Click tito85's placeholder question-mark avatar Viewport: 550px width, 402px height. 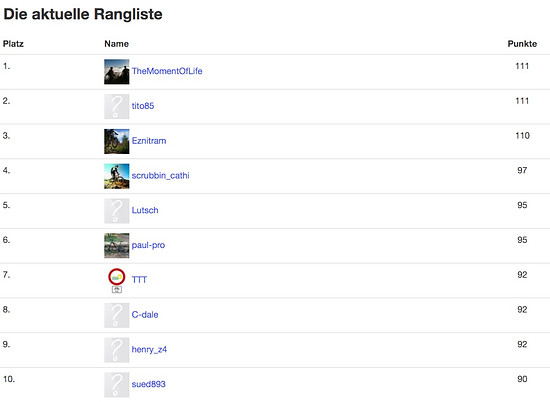click(x=116, y=107)
